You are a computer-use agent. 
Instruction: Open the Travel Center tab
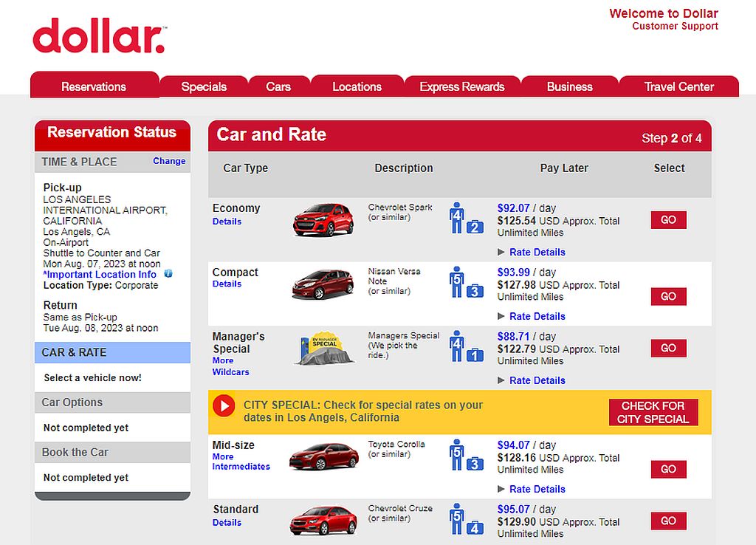click(678, 86)
